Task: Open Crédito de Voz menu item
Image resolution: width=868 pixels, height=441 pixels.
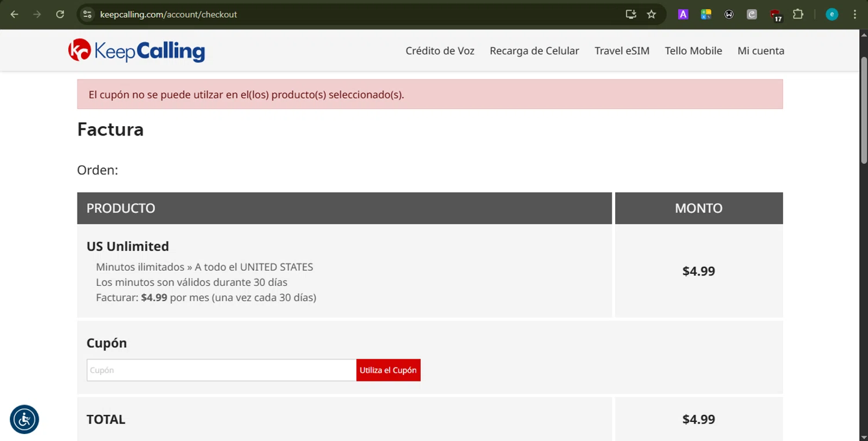Action: tap(440, 51)
